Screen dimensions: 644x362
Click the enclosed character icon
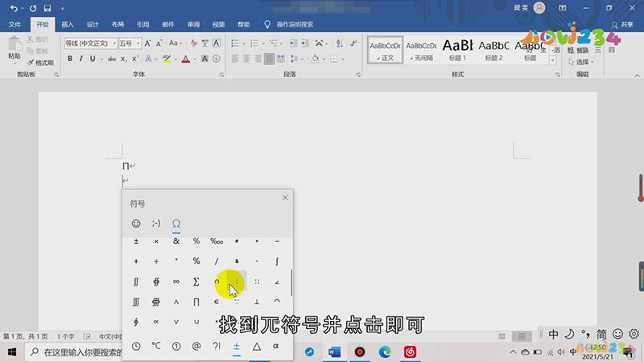(217, 59)
